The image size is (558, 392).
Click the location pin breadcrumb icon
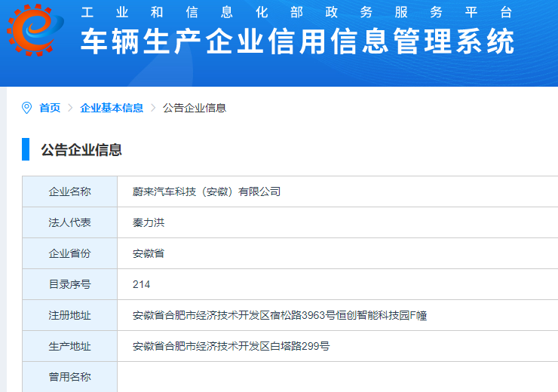27,108
